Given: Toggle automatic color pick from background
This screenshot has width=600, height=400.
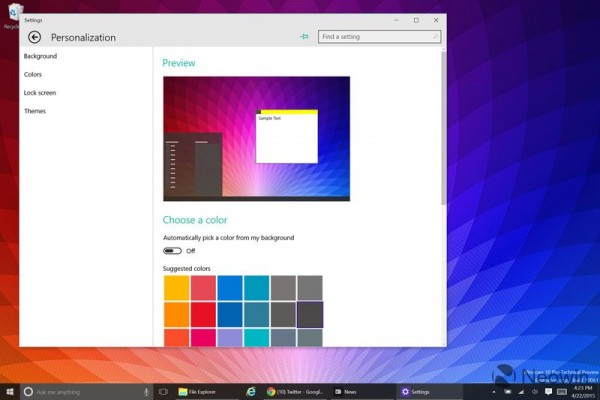Looking at the screenshot, I should tap(172, 251).
